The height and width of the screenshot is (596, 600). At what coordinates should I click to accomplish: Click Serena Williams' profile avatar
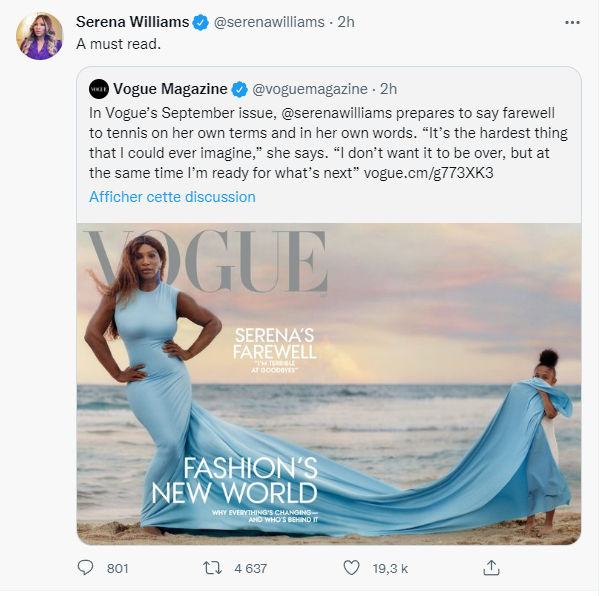(x=39, y=36)
